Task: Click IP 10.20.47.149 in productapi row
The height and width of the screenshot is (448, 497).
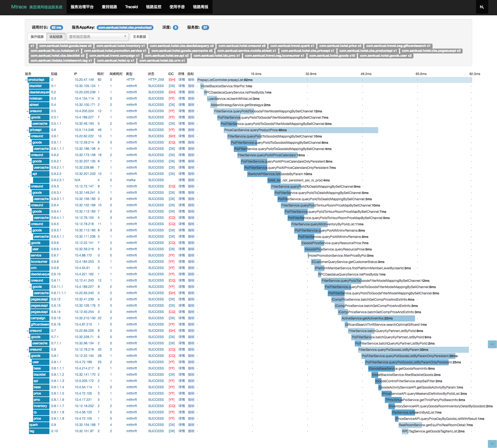Action: coord(84,80)
